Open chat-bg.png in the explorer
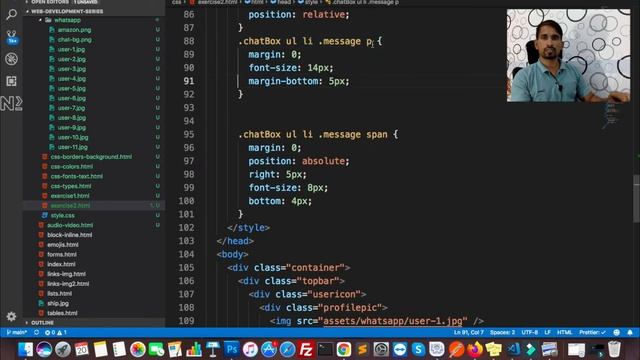 click(x=75, y=40)
